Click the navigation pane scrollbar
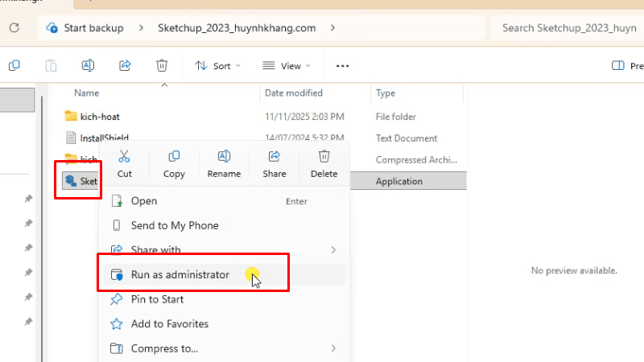 coord(42,229)
